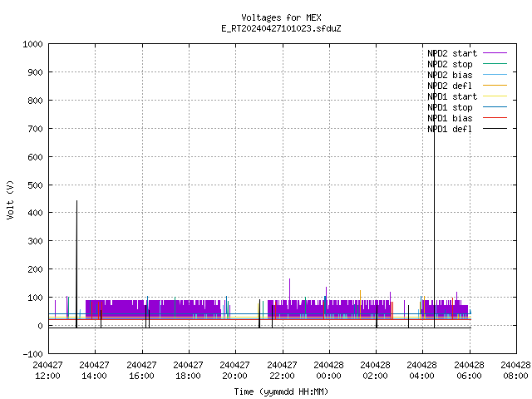Click the chart title 'Voltages for MEX'

click(281, 17)
